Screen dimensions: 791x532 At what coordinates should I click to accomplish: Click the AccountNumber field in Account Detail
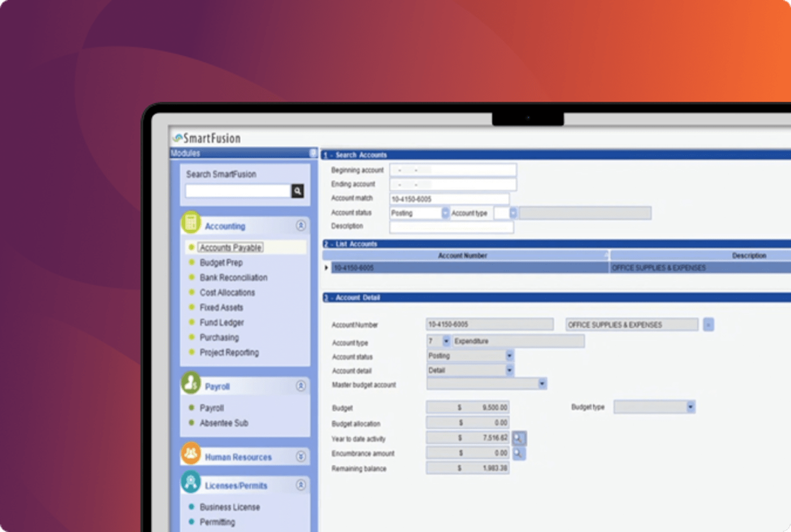point(489,324)
